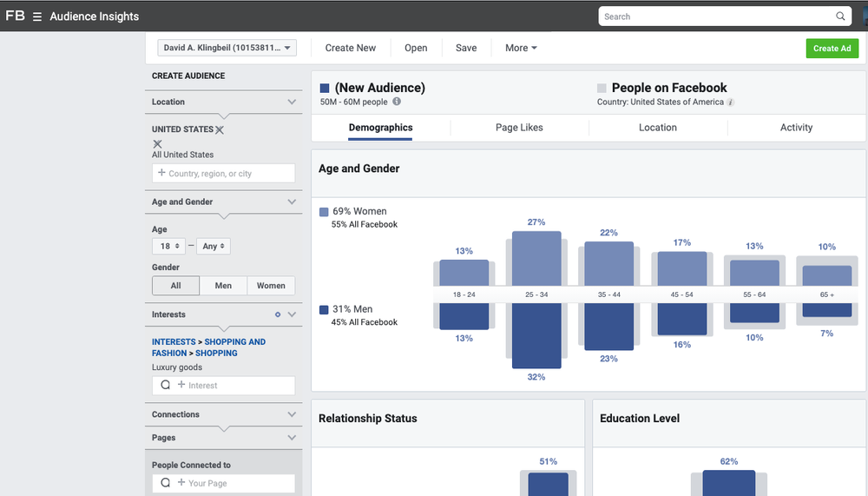This screenshot has width=868, height=496.
Task: Click the green Create Ad button
Action: coord(832,49)
